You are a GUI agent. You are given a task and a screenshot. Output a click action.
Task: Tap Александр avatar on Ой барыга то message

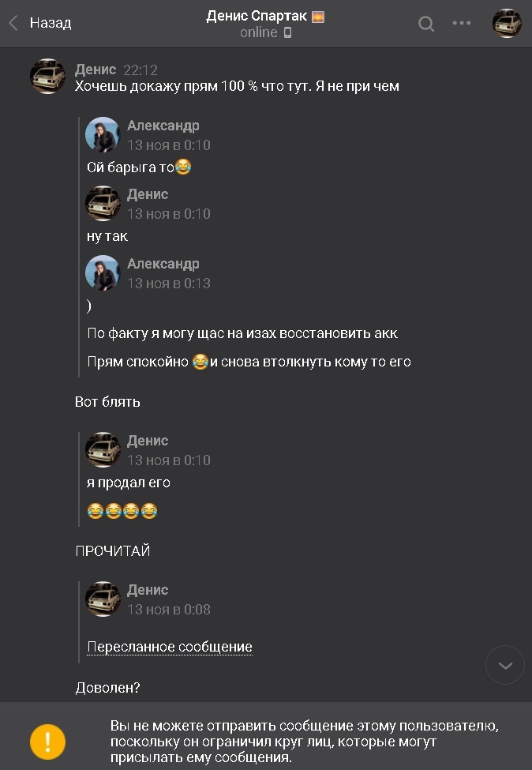(x=103, y=134)
